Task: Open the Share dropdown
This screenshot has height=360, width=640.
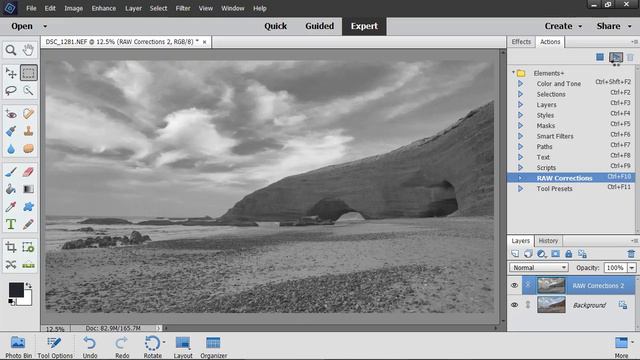Action: [x=613, y=26]
